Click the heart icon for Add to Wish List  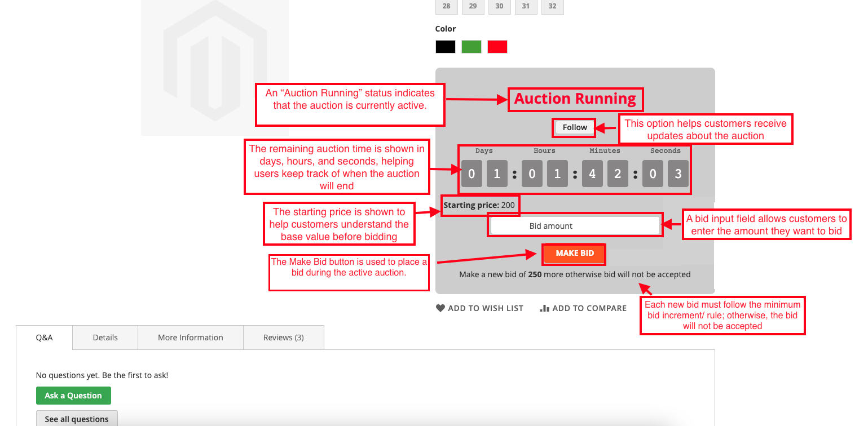440,308
